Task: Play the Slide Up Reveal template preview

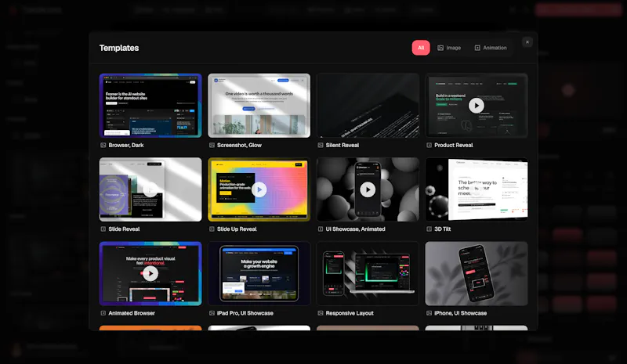Action: (x=259, y=189)
